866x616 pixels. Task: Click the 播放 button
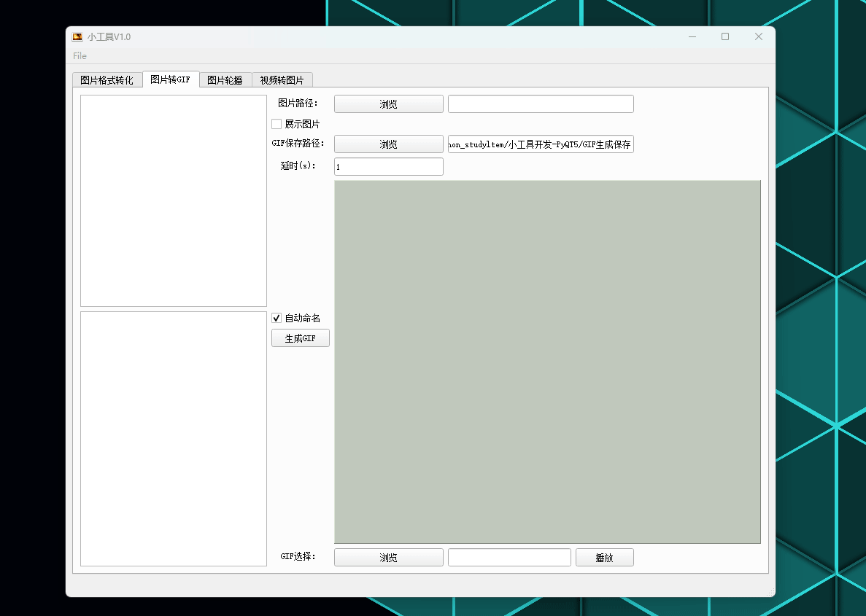[x=604, y=558]
